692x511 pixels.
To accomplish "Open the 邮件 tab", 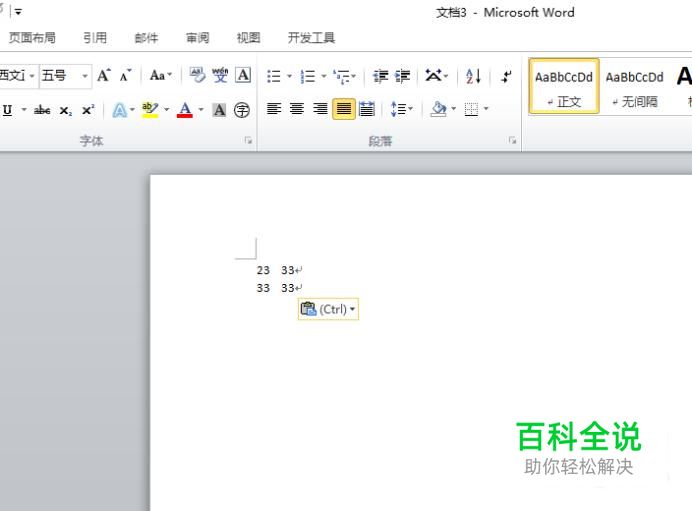I will point(146,38).
